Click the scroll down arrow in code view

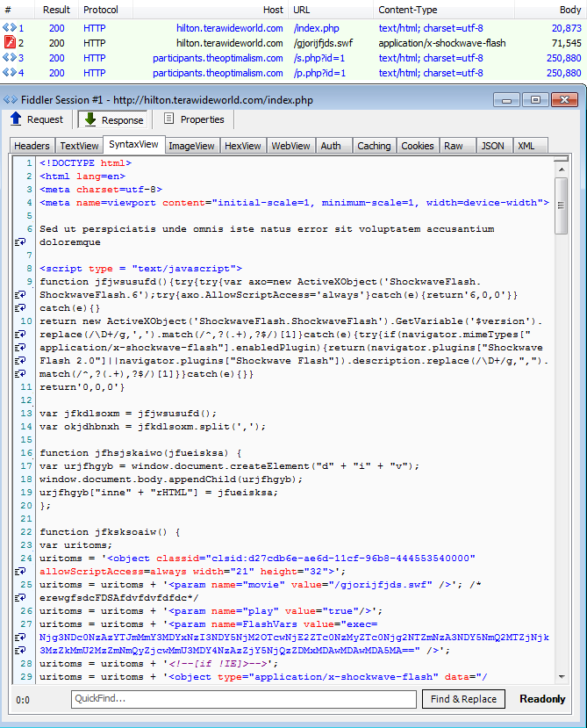[x=562, y=677]
